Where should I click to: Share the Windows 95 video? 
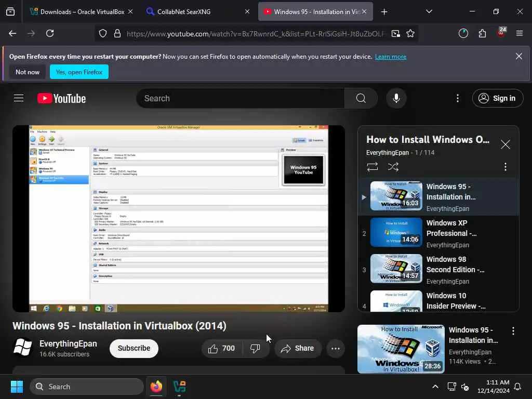point(298,349)
